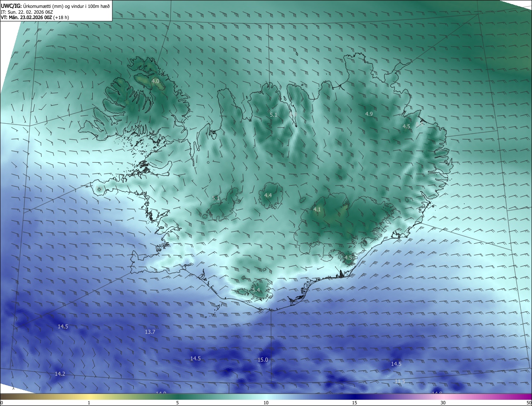Click the '10' tick on the color scale
The image size is (532, 406).
266,403
